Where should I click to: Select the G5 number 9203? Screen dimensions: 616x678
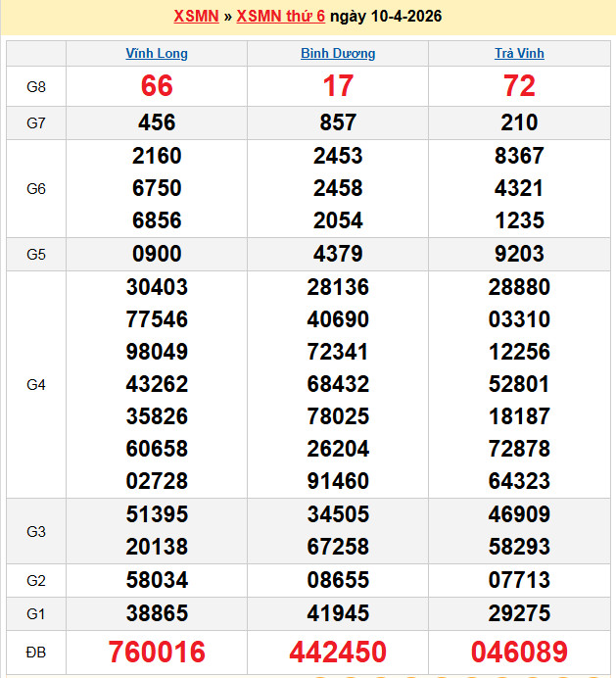519,254
